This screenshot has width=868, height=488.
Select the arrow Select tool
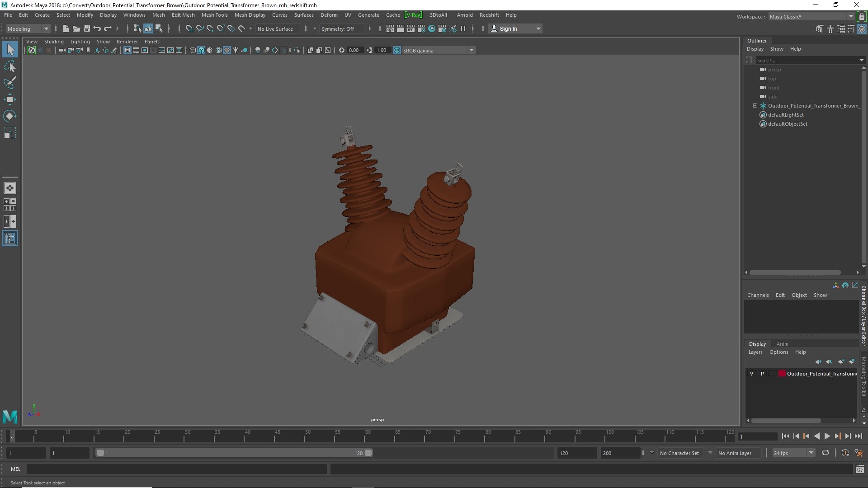10,49
